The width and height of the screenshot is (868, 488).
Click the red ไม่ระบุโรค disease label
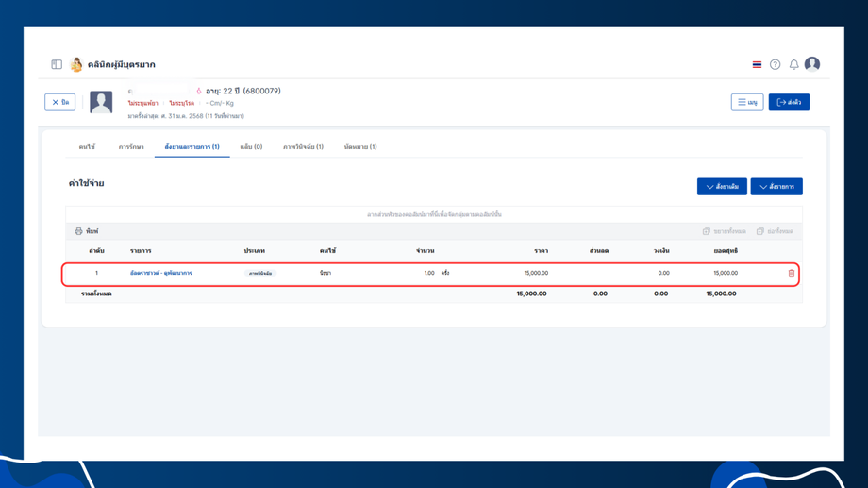click(x=181, y=103)
